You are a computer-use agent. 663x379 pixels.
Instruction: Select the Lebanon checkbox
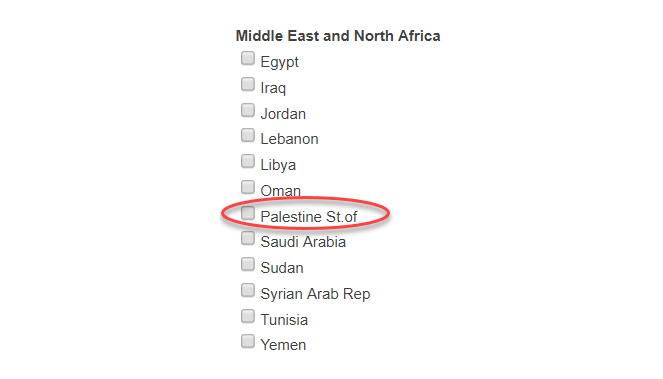point(248,135)
